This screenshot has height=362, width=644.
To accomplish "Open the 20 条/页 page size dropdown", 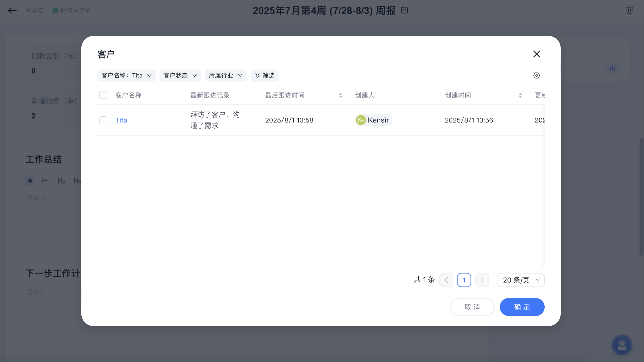I will pyautogui.click(x=520, y=280).
